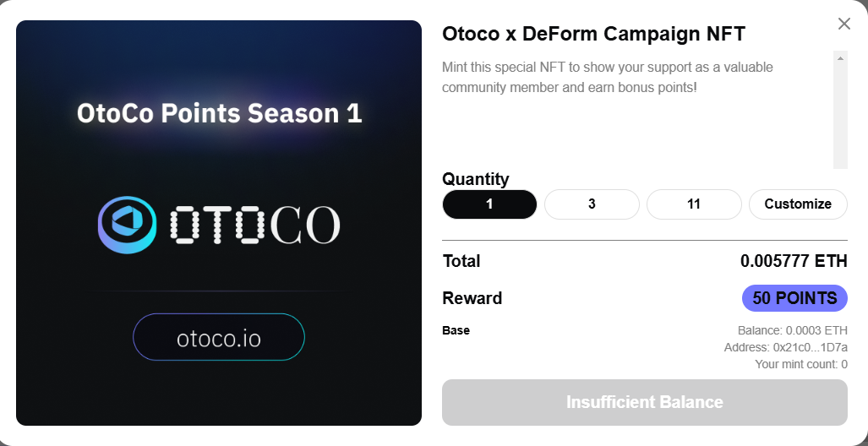Click the Base network label
868x446 pixels.
pos(456,330)
